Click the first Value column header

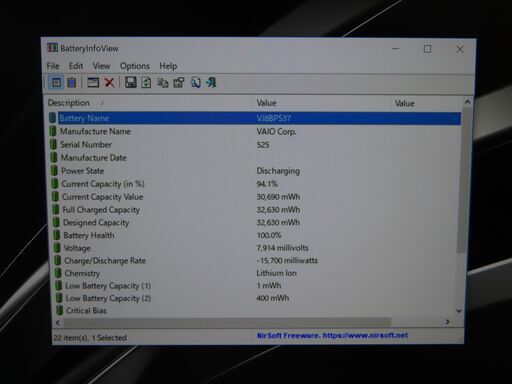[322, 103]
